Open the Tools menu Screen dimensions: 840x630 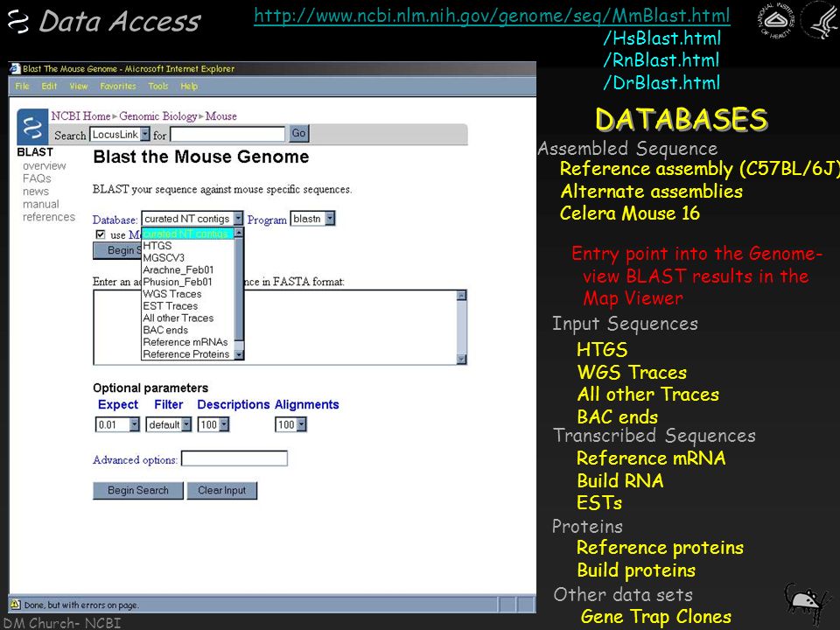coord(158,87)
